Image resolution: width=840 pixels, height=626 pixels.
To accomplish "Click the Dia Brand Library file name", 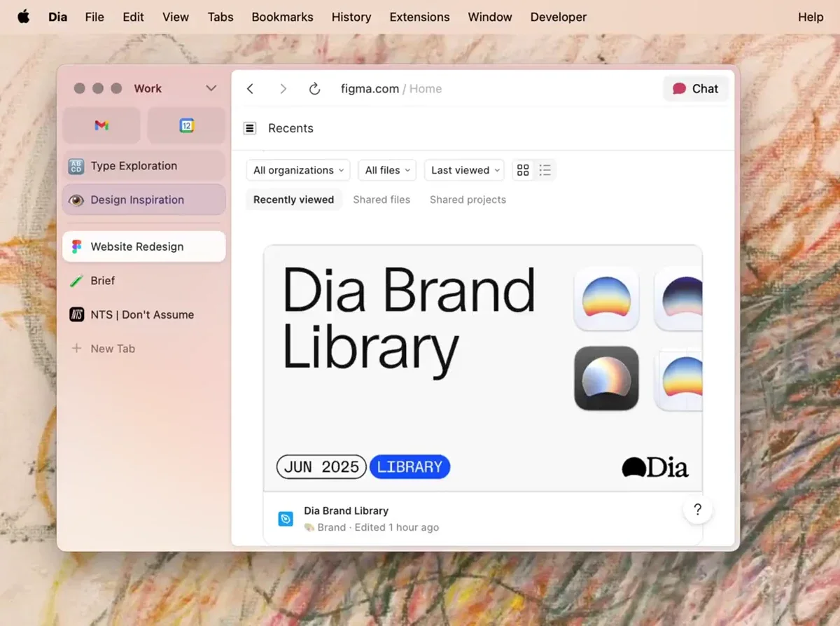I will (x=346, y=511).
